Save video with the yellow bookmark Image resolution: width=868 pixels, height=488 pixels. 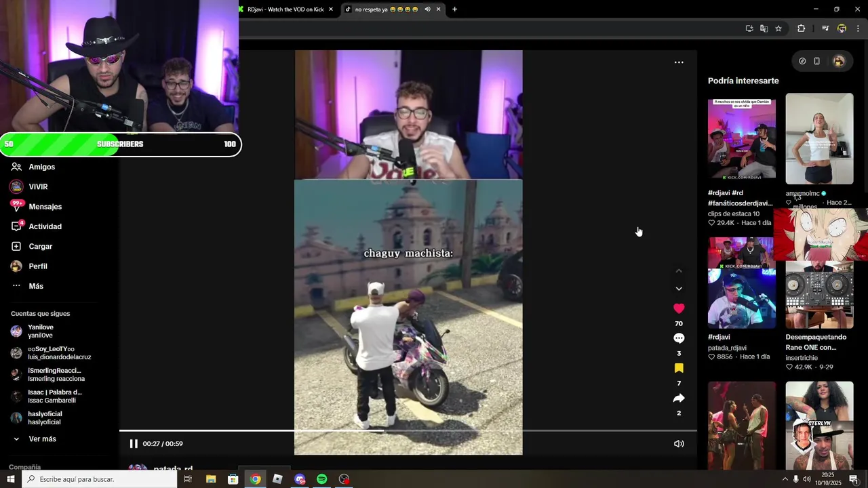tap(679, 368)
